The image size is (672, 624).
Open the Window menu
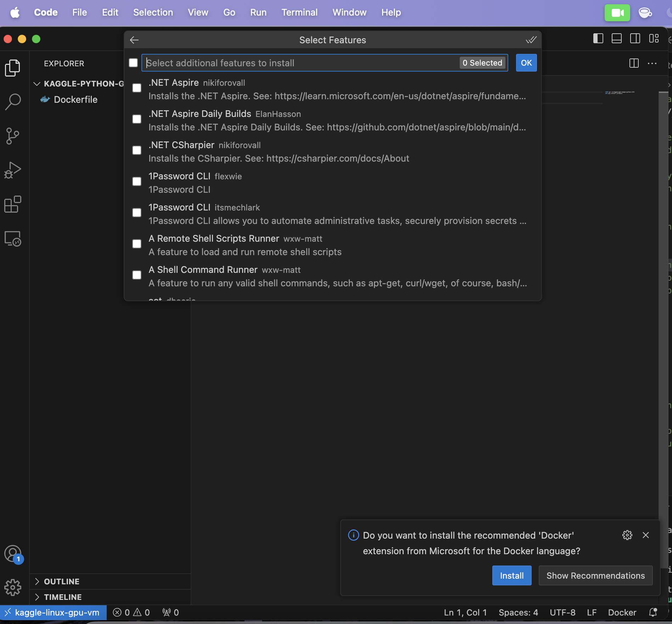tap(349, 13)
